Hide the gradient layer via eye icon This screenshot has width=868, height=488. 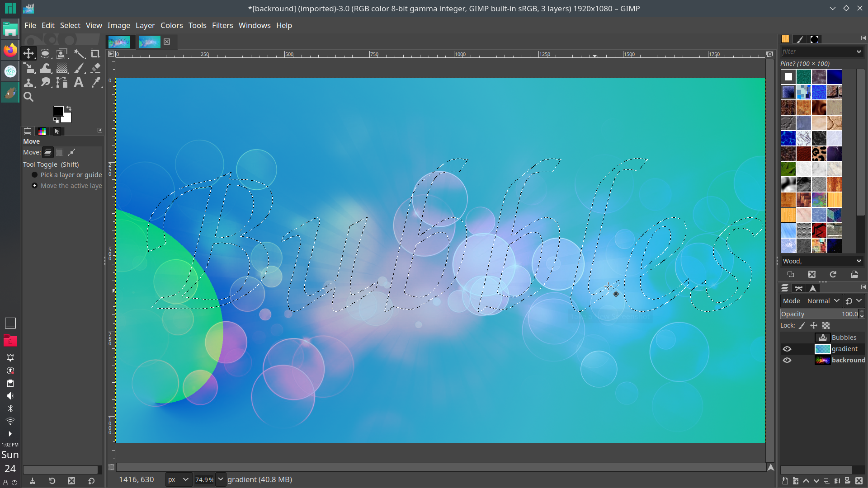pos(787,349)
